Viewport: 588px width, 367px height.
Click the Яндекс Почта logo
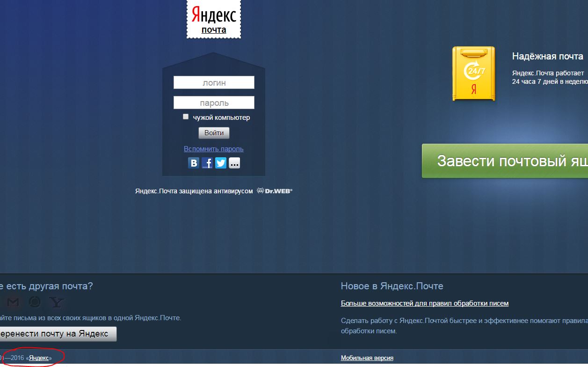(214, 19)
